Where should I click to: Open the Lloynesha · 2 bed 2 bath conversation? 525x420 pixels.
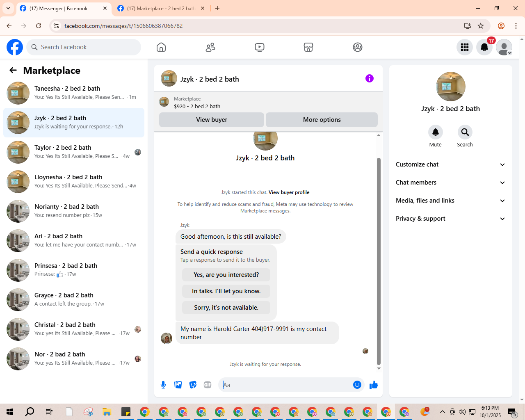74,182
